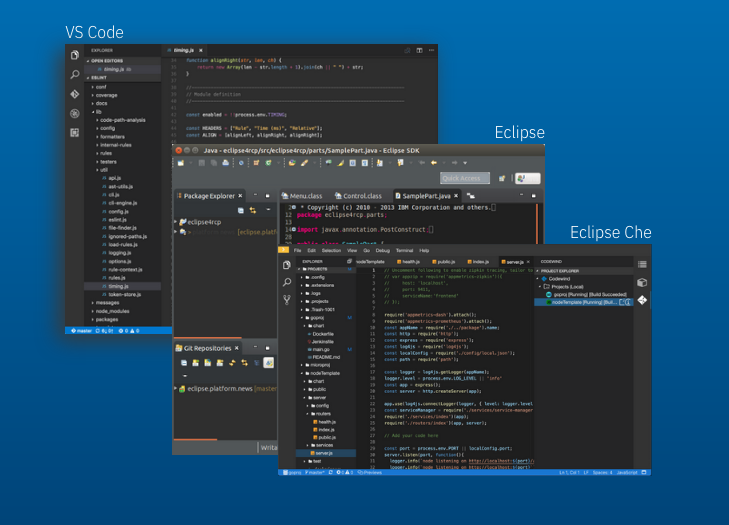Open the Terminal menu in Eclipse Che

(x=404, y=250)
